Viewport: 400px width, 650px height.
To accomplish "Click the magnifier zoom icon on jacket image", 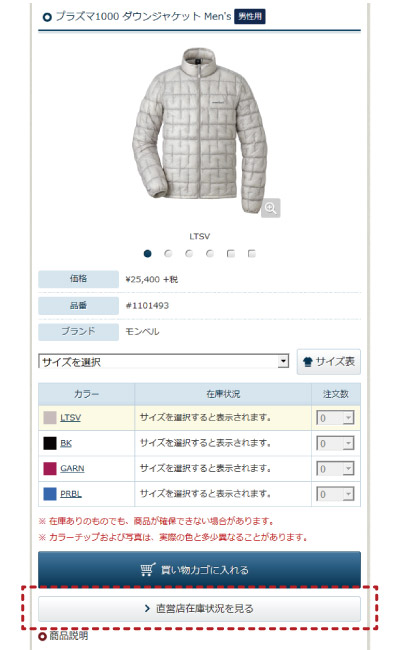I will pos(271,208).
